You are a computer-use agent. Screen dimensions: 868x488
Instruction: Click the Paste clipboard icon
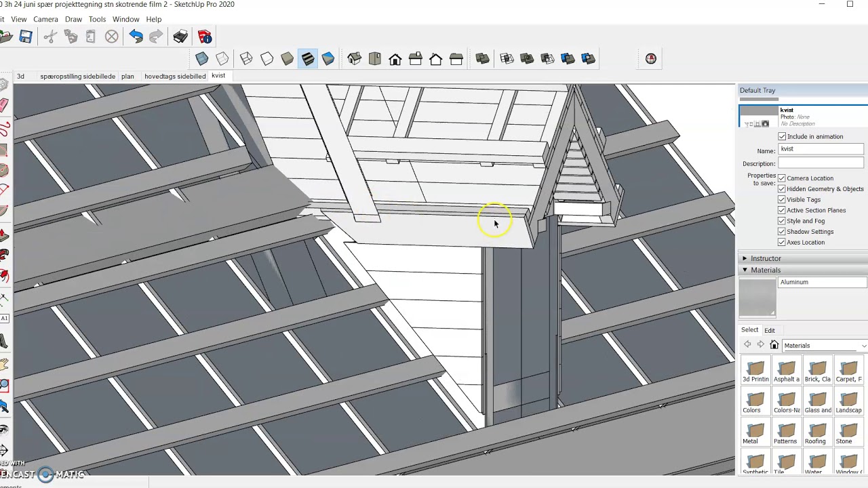(91, 37)
